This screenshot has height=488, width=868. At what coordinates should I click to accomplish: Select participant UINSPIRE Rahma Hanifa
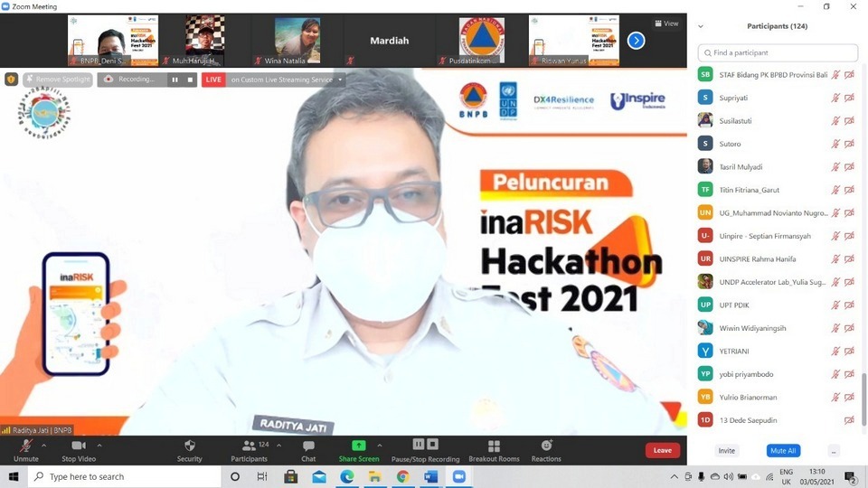[x=777, y=259]
